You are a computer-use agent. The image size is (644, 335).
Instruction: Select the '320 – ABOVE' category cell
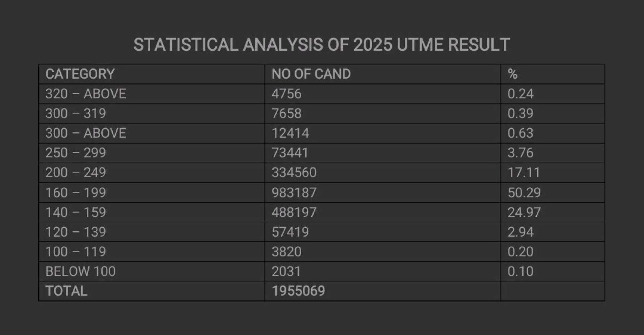coord(86,94)
